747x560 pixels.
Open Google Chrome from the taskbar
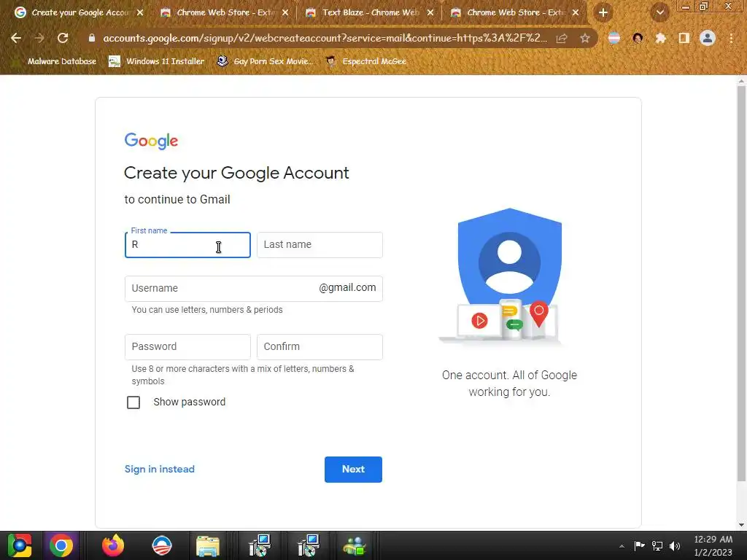point(61,545)
